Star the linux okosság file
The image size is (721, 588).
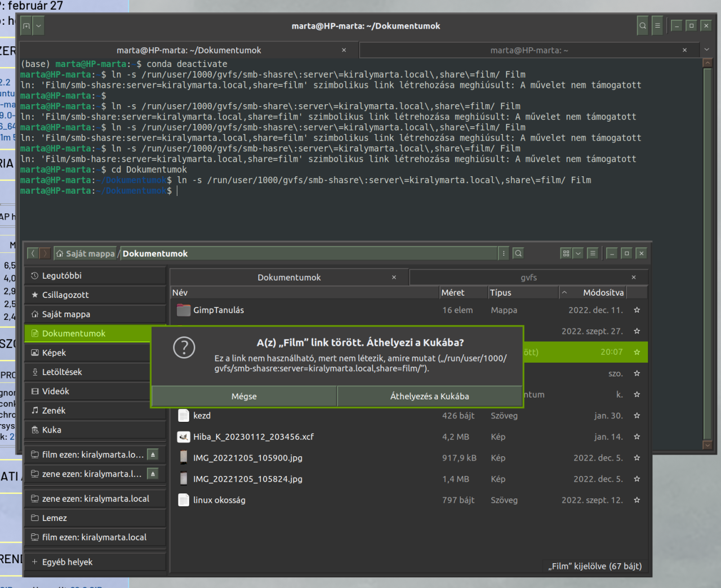coord(637,500)
